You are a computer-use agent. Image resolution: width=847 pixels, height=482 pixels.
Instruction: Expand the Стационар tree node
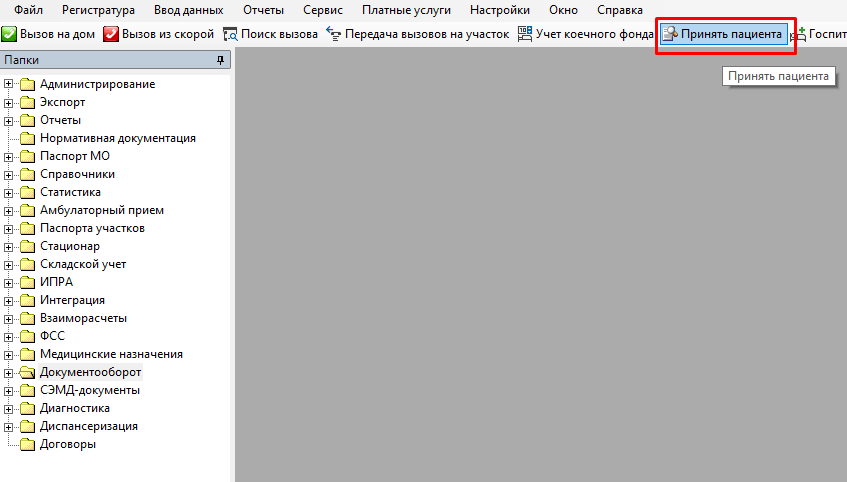(8, 247)
